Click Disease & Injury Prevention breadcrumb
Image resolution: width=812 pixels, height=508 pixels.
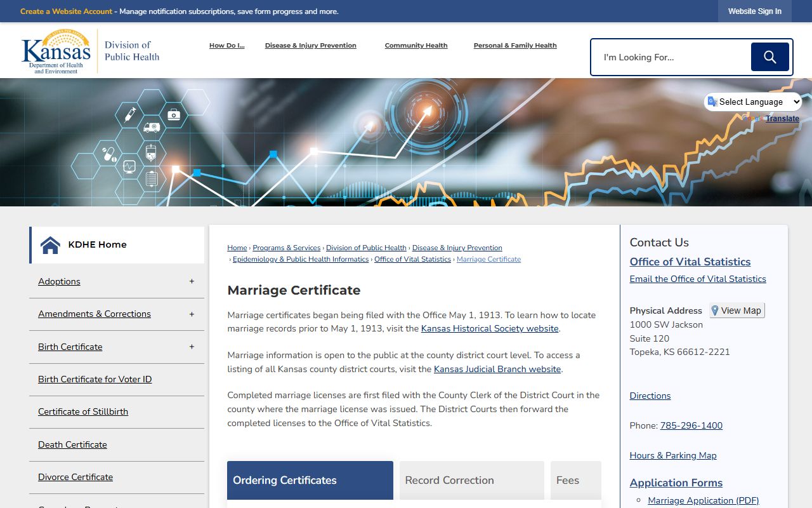[457, 248]
